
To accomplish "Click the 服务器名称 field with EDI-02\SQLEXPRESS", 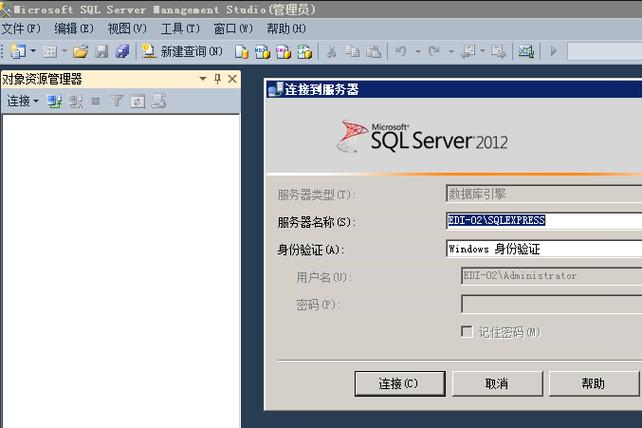I will pyautogui.click(x=544, y=221).
